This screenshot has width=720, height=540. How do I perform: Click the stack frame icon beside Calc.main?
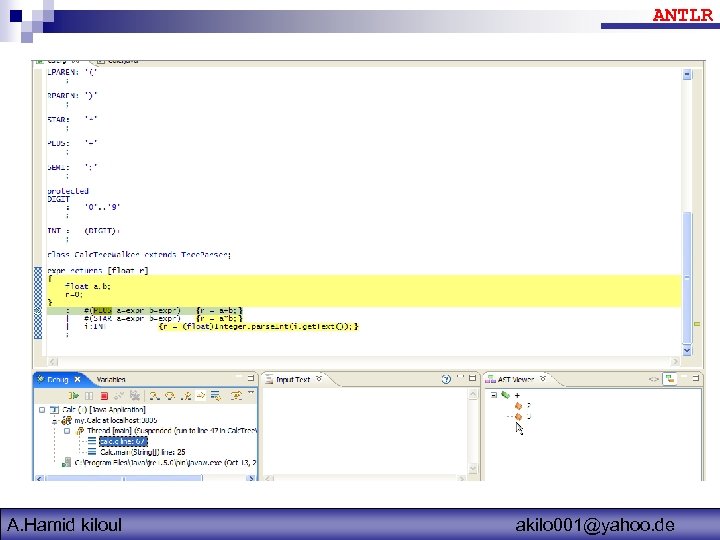(92, 452)
